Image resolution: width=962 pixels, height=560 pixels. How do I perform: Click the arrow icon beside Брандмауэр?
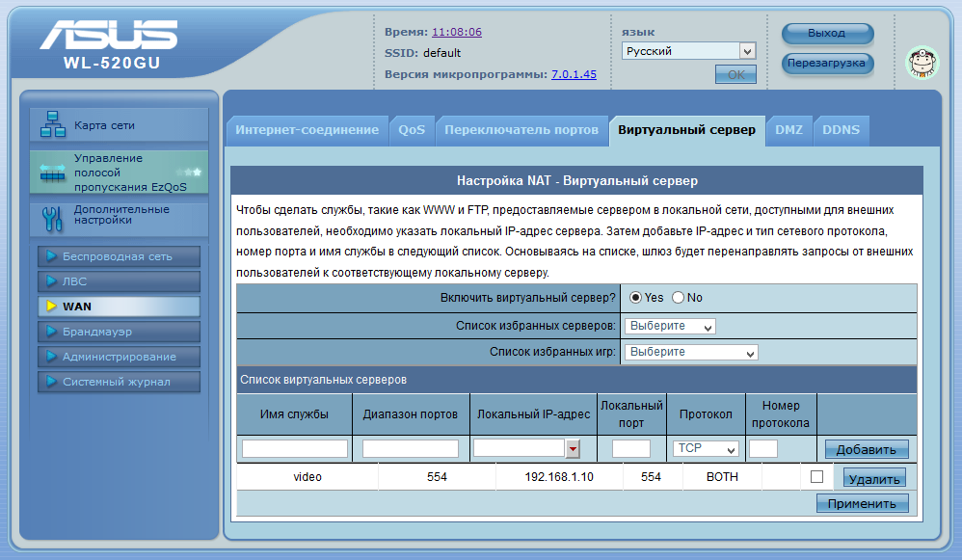(52, 332)
